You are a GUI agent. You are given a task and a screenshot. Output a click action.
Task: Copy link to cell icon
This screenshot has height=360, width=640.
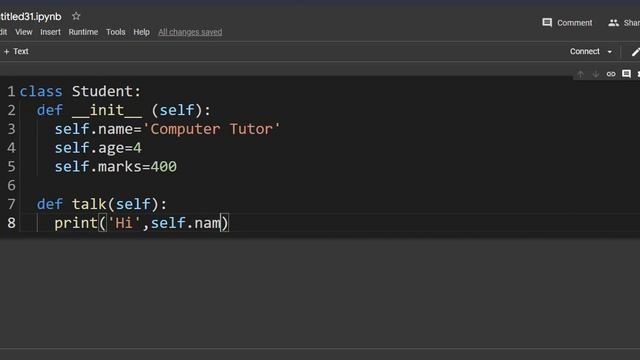(611, 74)
